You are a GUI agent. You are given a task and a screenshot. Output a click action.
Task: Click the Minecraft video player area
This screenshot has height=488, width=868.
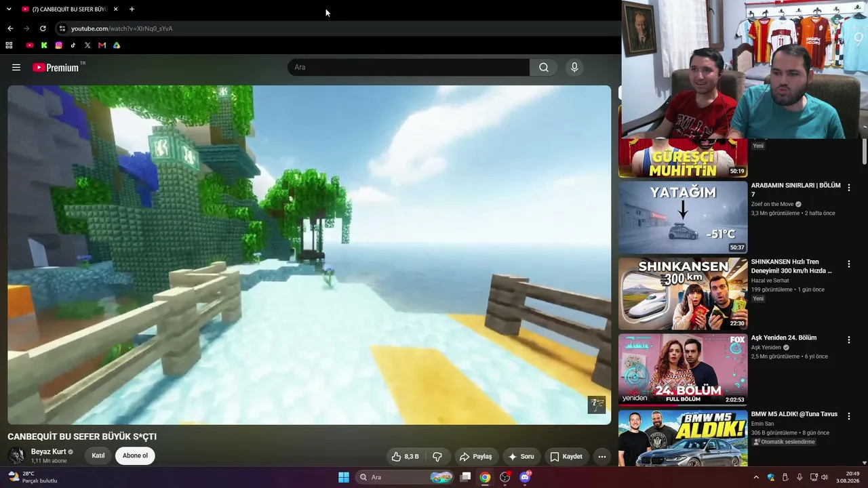(309, 255)
